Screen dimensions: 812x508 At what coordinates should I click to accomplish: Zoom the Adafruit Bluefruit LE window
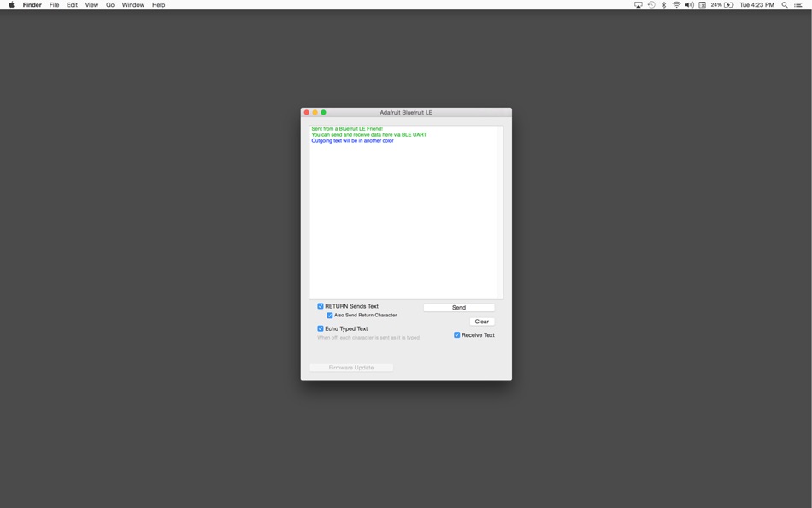tap(324, 113)
